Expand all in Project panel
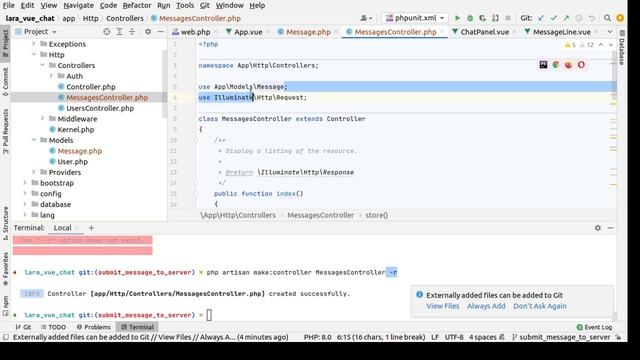This screenshot has height=360, width=640. coord(119,31)
